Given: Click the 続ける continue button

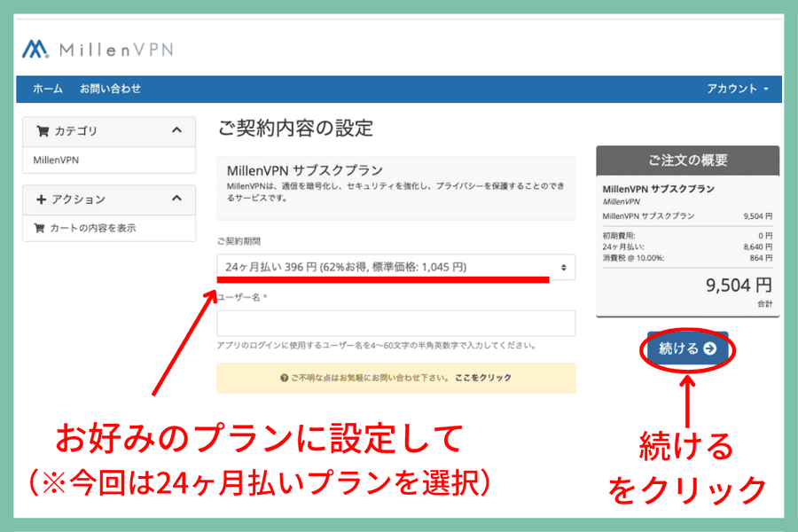Looking at the screenshot, I should (687, 348).
